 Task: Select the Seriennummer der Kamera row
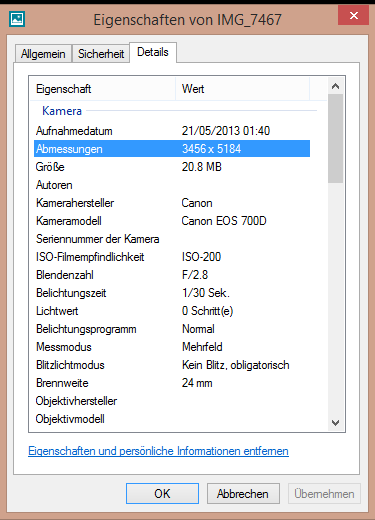[x=172, y=239]
